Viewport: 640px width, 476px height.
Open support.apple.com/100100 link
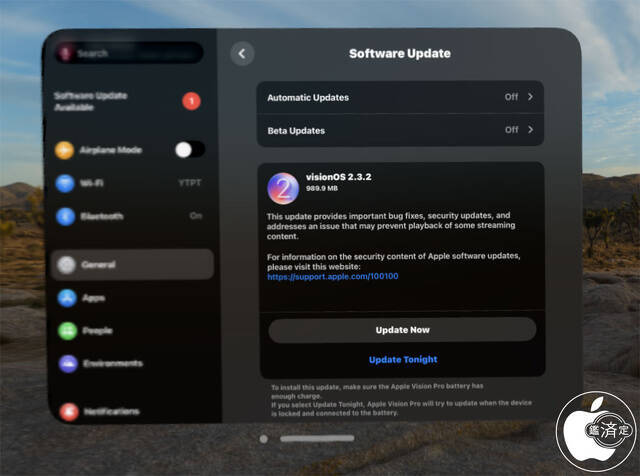pos(333,276)
